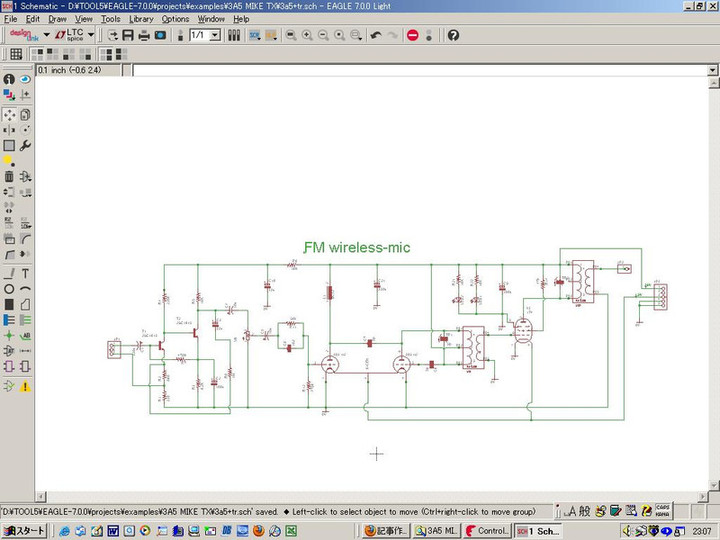Open the Draw menu
Image resolution: width=720 pixels, height=540 pixels.
pyautogui.click(x=58, y=19)
